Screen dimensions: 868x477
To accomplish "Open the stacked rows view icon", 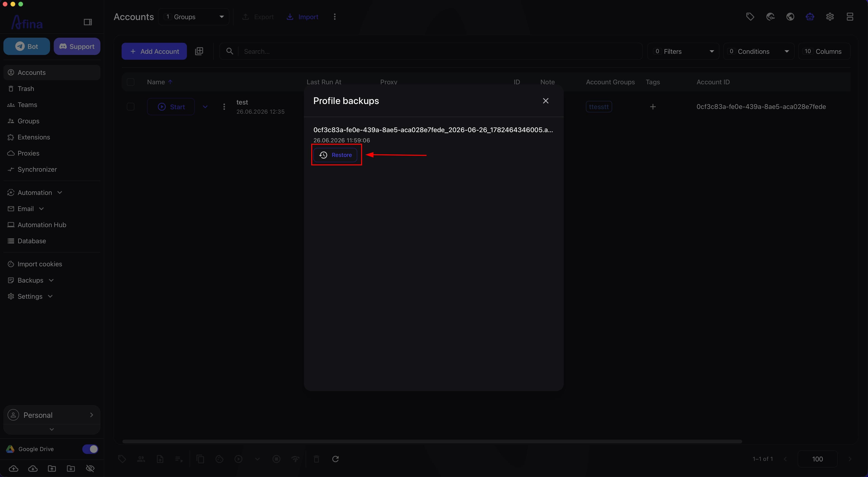I will click(x=850, y=17).
